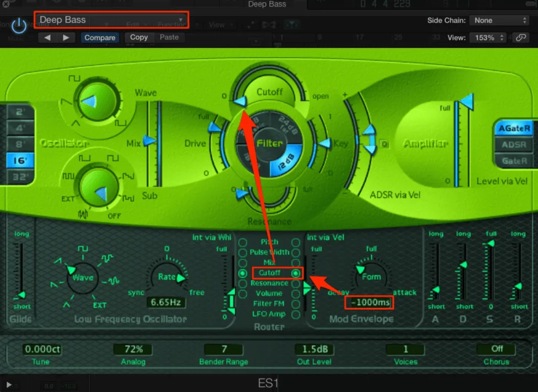Viewport: 538px width, 392px height.
Task: Click the Release (R) slider handle
Action: pyautogui.click(x=518, y=286)
